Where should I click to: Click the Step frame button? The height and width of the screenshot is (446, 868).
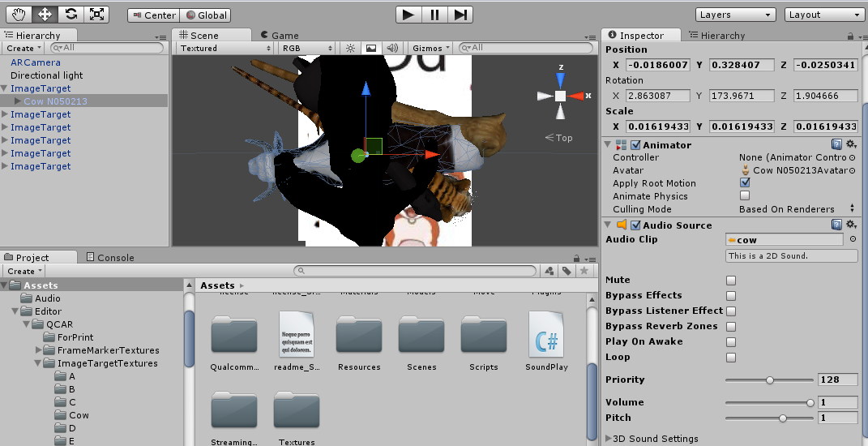coord(460,14)
